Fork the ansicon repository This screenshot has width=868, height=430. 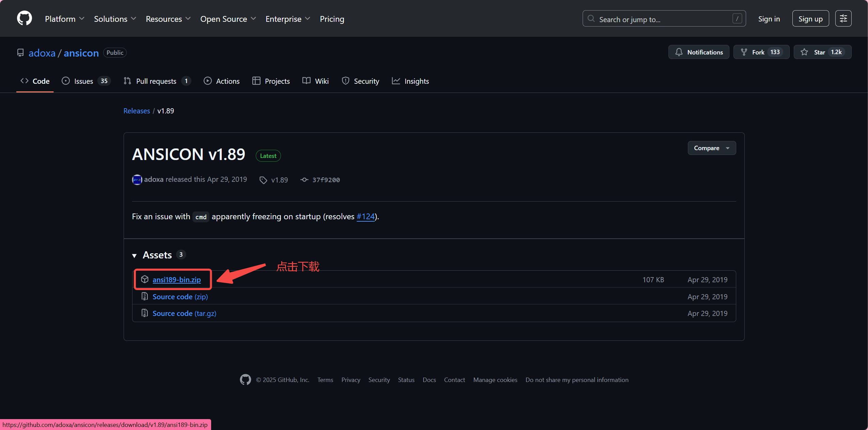pos(761,52)
